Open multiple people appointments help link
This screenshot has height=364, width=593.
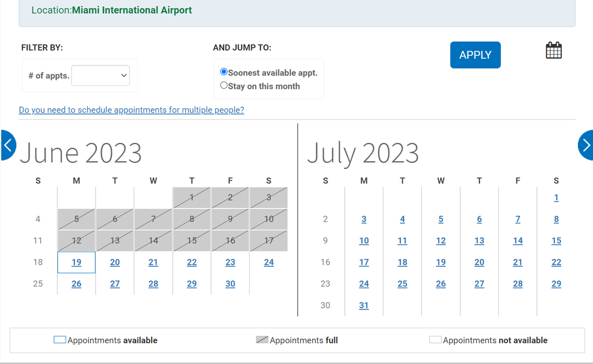[x=131, y=110]
